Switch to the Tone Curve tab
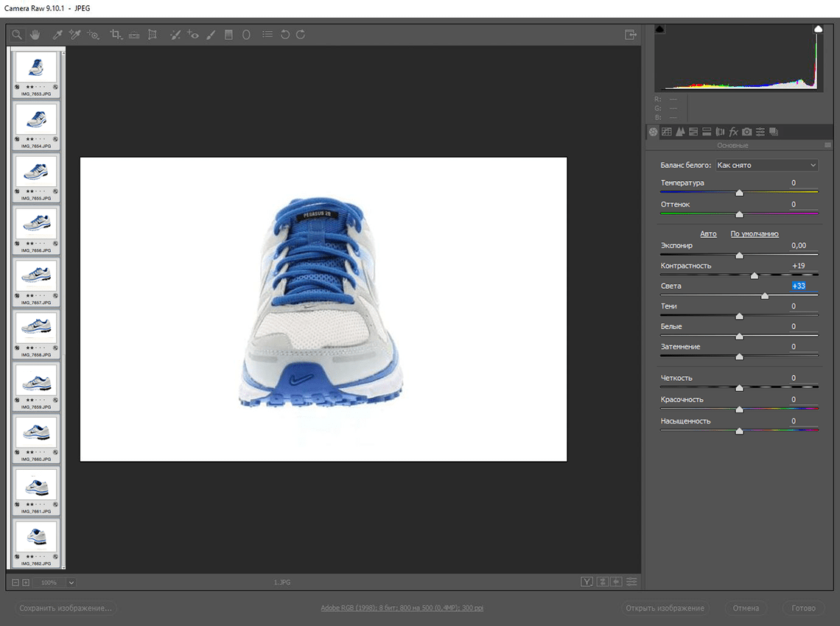Image resolution: width=840 pixels, height=626 pixels. click(x=667, y=132)
